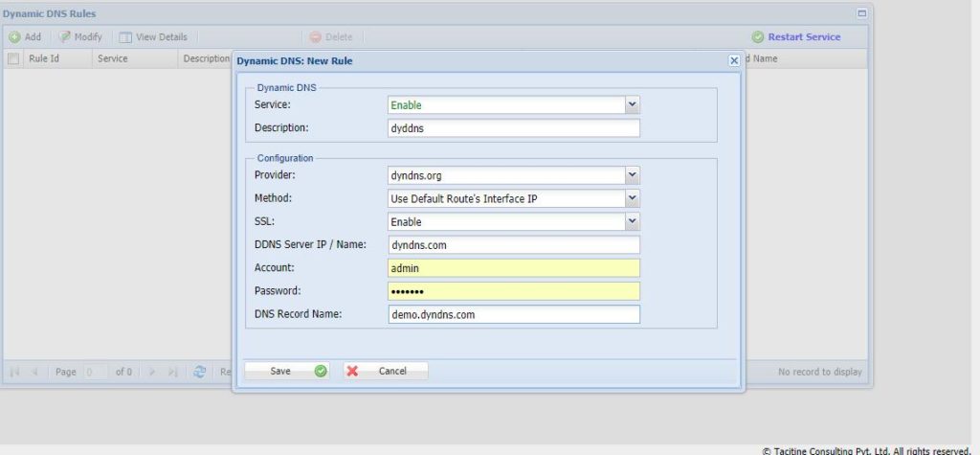The image size is (980, 455).
Task: Click into the Password field
Action: tap(513, 291)
